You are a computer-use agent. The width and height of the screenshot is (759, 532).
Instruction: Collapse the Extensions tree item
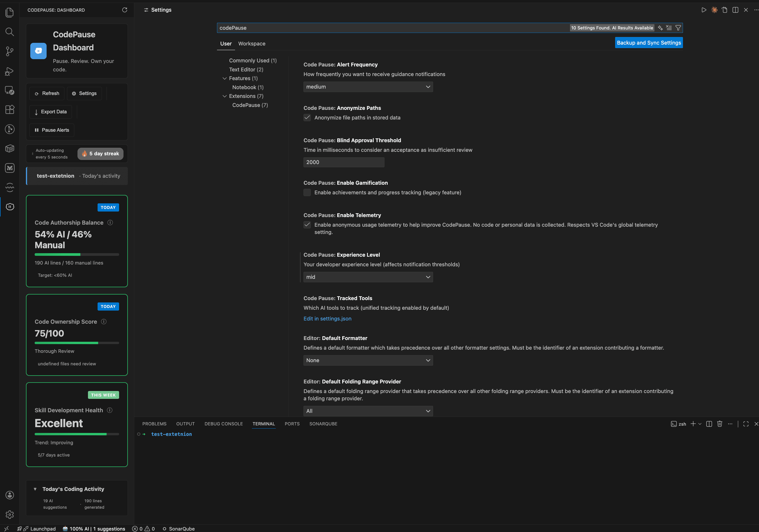[225, 96]
